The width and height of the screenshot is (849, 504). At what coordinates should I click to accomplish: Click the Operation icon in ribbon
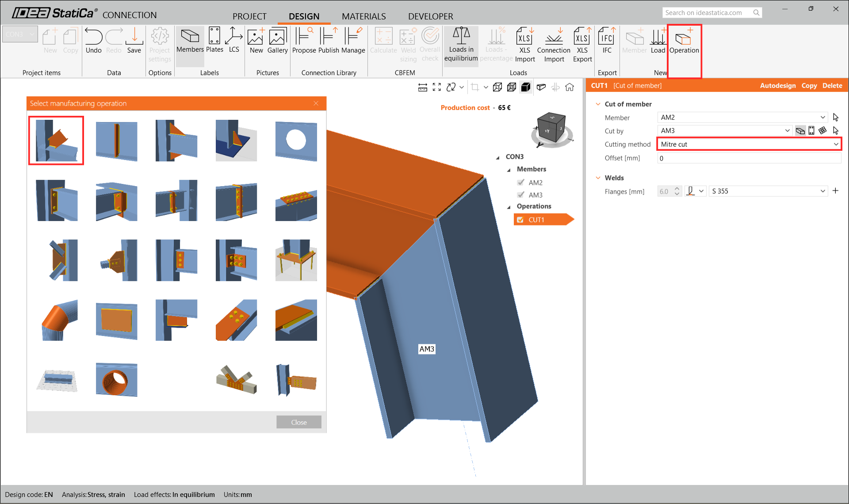[x=684, y=41]
